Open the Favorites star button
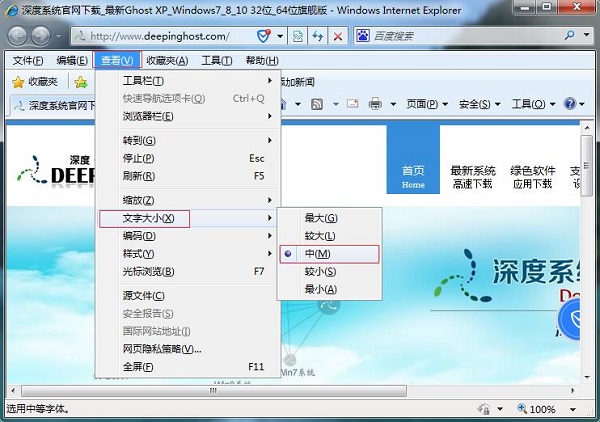The width and height of the screenshot is (600, 422). tap(34, 82)
